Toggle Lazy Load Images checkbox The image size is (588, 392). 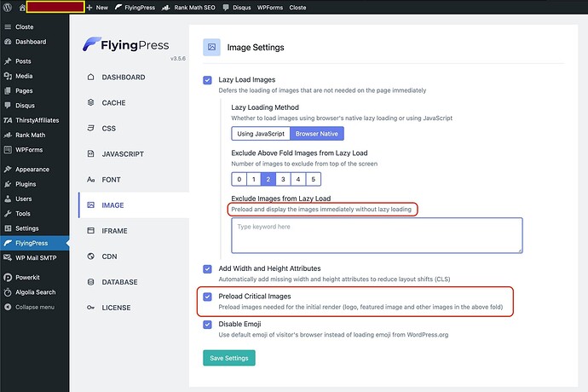207,80
